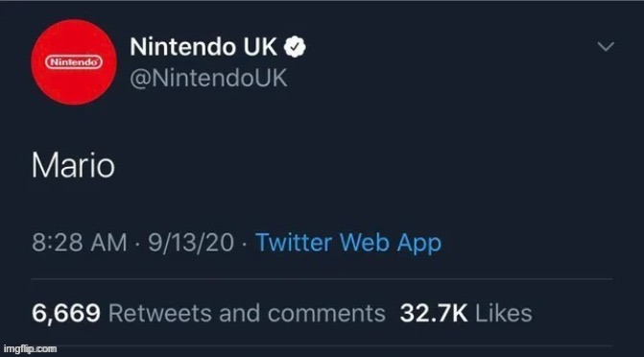The image size is (644, 357).
Task: Expand the tweet options chevron
Action: [606, 46]
